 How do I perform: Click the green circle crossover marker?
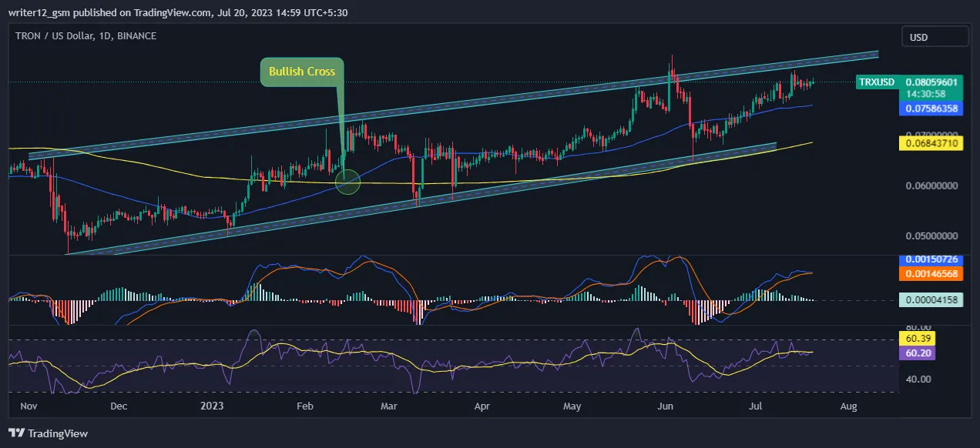click(348, 182)
